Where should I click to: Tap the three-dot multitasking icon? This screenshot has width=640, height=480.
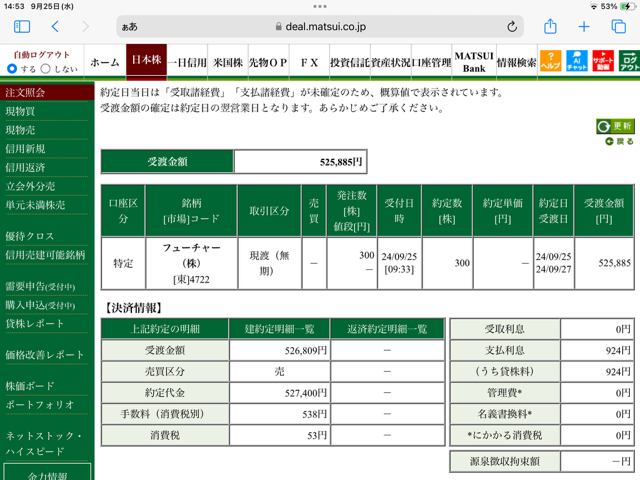[320, 6]
